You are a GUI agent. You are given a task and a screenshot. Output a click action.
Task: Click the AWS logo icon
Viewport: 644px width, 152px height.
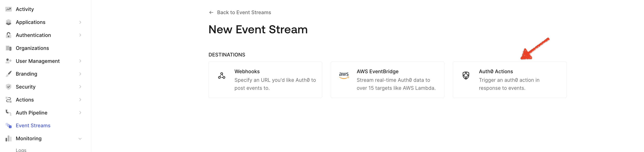pyautogui.click(x=344, y=75)
